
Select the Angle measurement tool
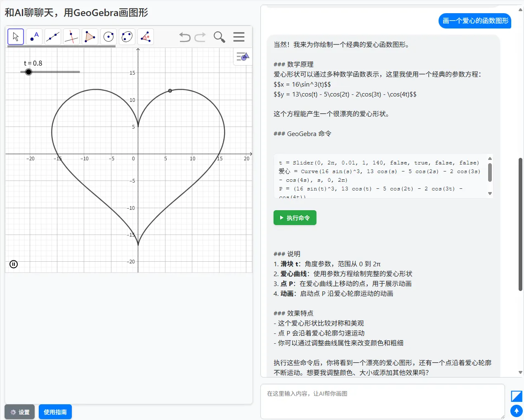click(x=145, y=37)
